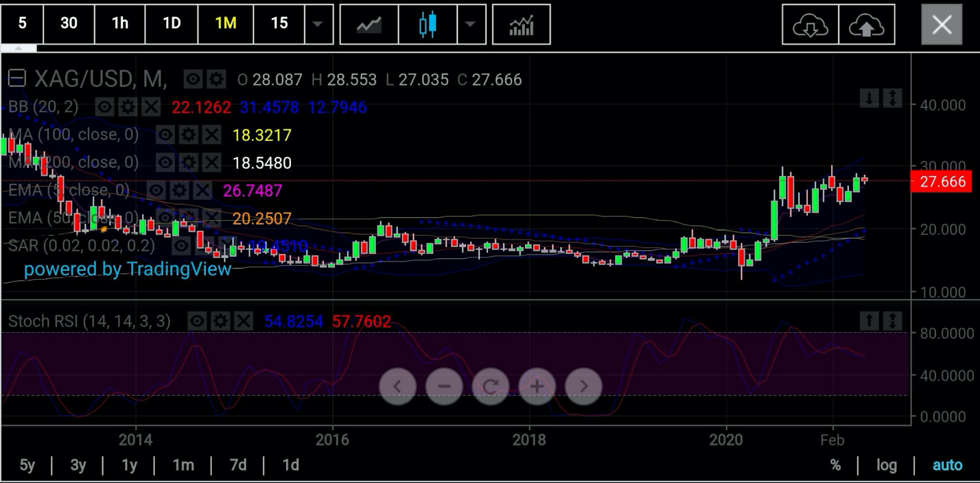Screen dimensions: 980x483
Task: Maximize the Stoch RSI pane
Action: pyautogui.click(x=892, y=320)
